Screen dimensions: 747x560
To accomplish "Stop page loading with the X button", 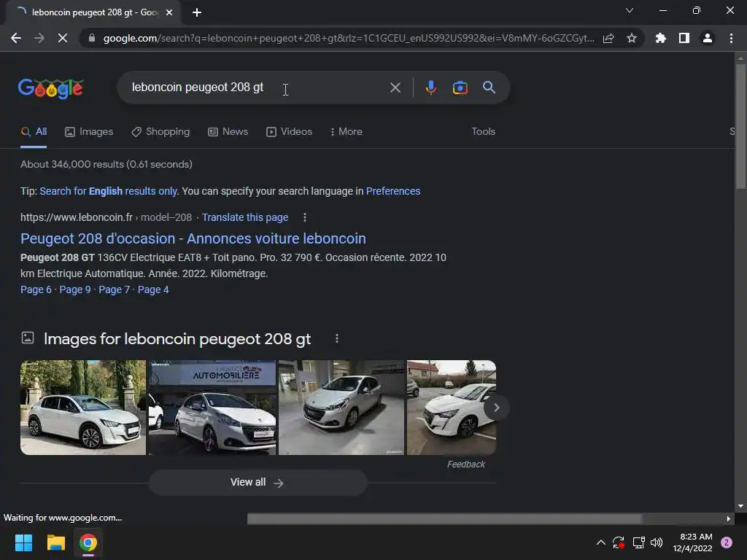I will [x=63, y=38].
